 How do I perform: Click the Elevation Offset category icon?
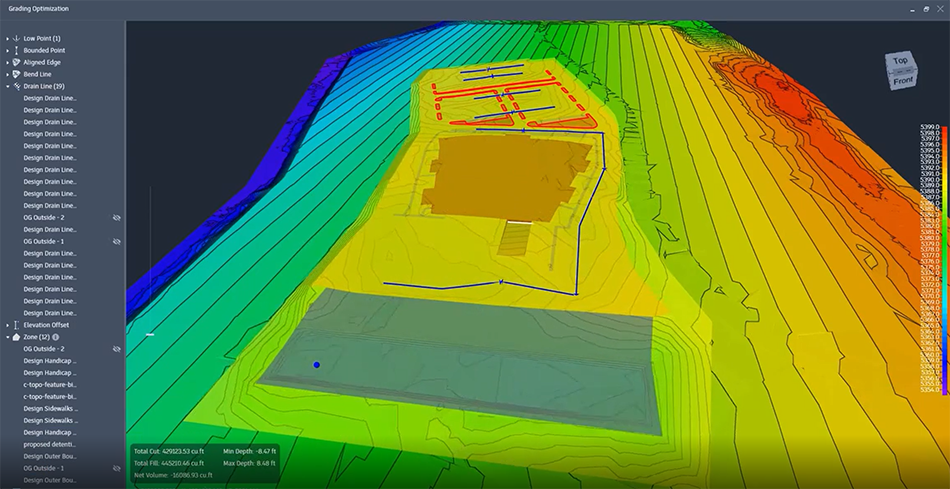click(16, 325)
